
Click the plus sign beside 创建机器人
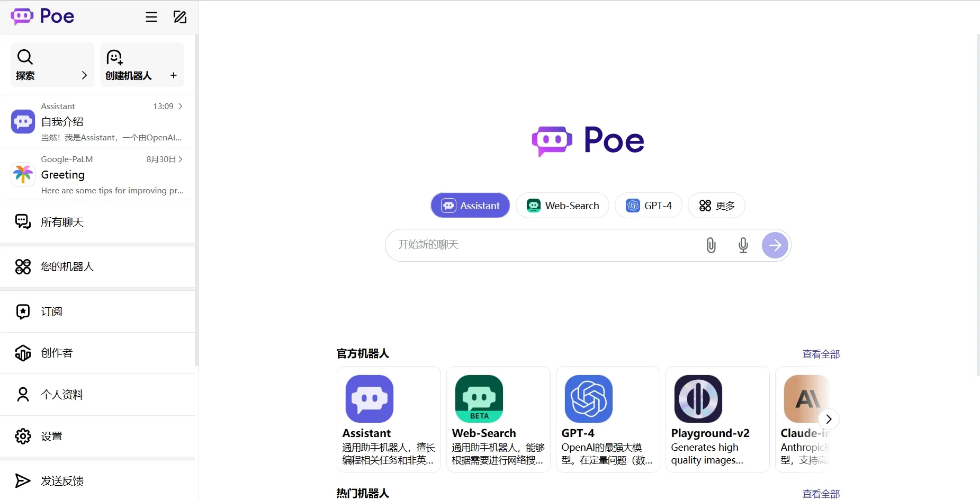tap(174, 75)
